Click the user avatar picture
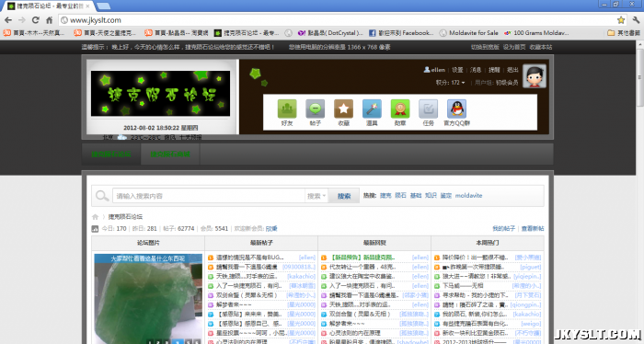This screenshot has width=644, height=344. click(534, 76)
